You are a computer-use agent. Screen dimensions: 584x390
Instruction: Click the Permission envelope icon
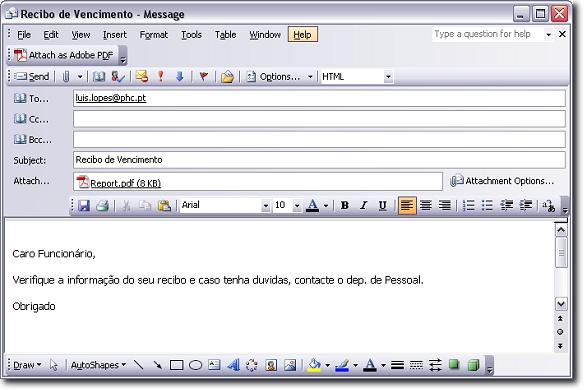(142, 76)
